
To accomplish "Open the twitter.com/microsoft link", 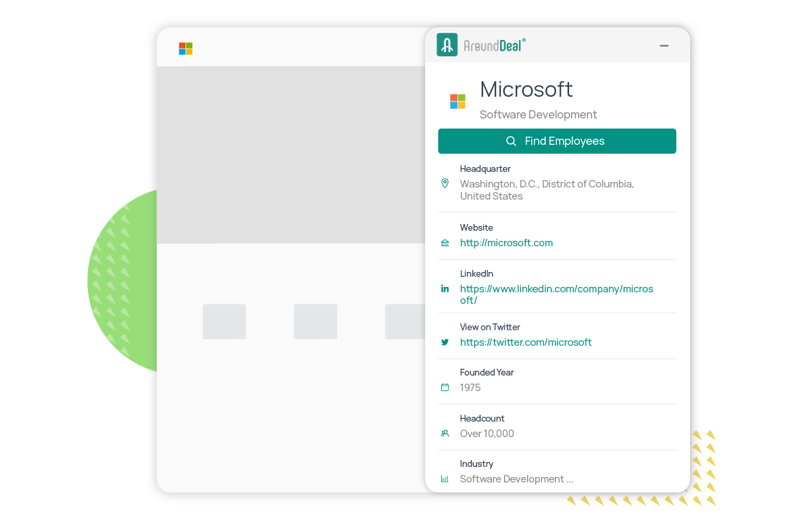I will pyautogui.click(x=525, y=342).
